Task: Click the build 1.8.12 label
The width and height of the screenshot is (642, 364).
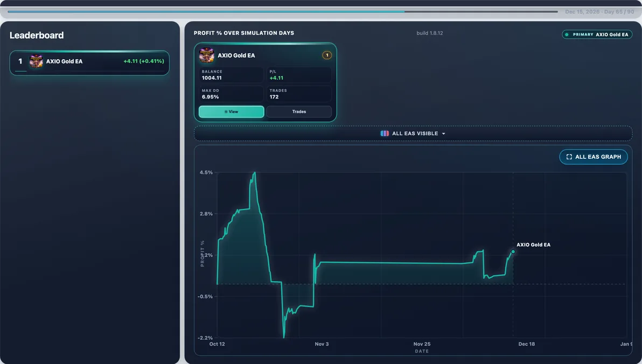Action: click(x=429, y=33)
